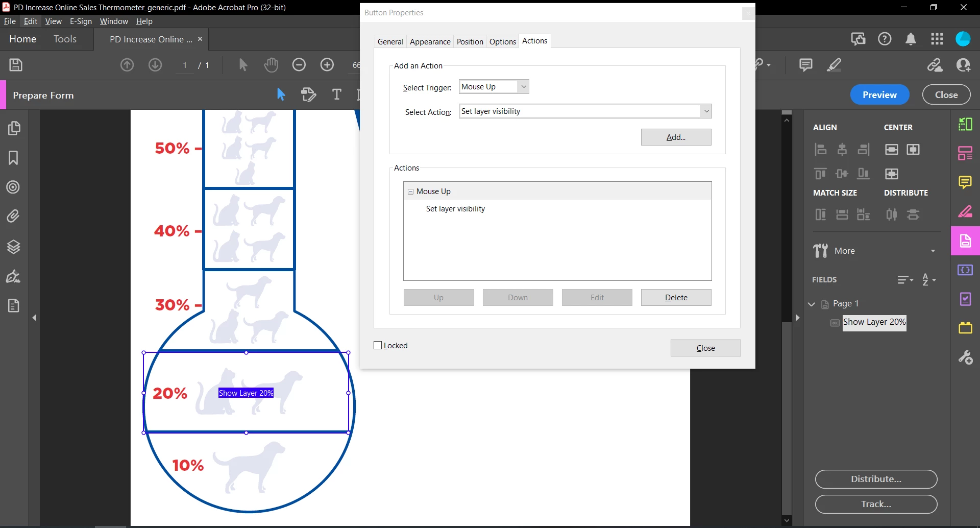Click the Delete action button
Screen dimensions: 980x528
click(x=676, y=298)
